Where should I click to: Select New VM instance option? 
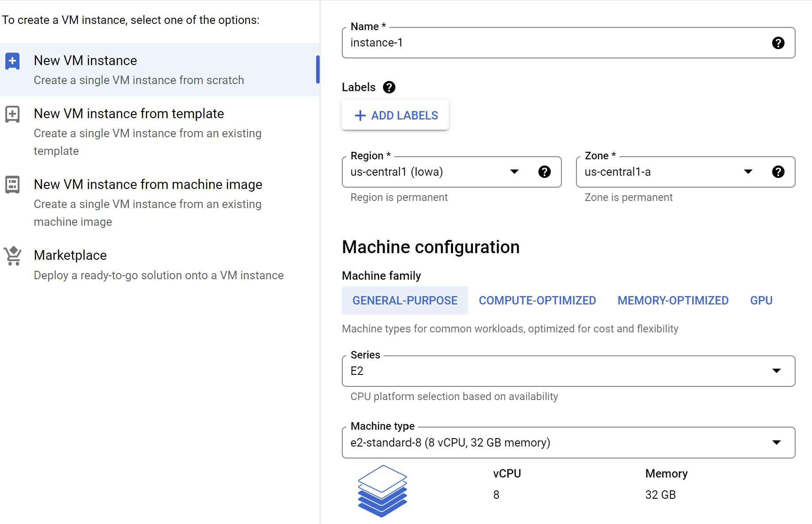point(159,69)
